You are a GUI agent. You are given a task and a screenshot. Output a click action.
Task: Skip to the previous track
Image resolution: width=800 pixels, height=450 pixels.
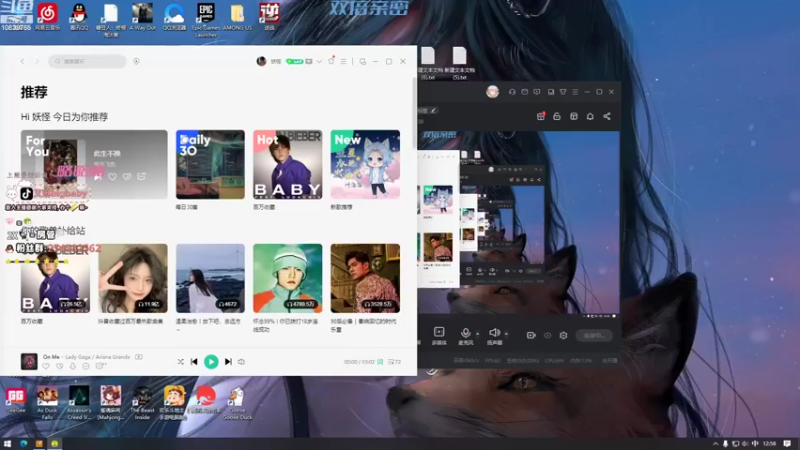tap(194, 362)
